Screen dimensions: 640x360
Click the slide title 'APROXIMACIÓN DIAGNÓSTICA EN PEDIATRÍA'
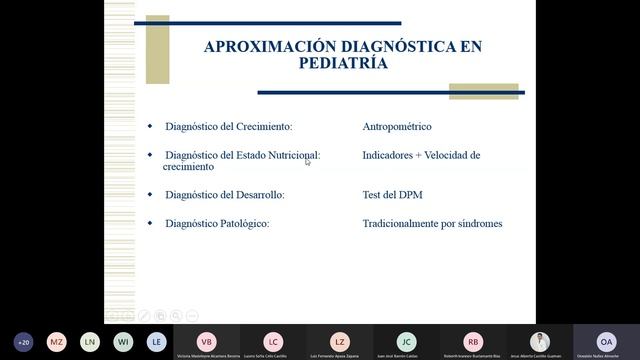[x=343, y=55]
